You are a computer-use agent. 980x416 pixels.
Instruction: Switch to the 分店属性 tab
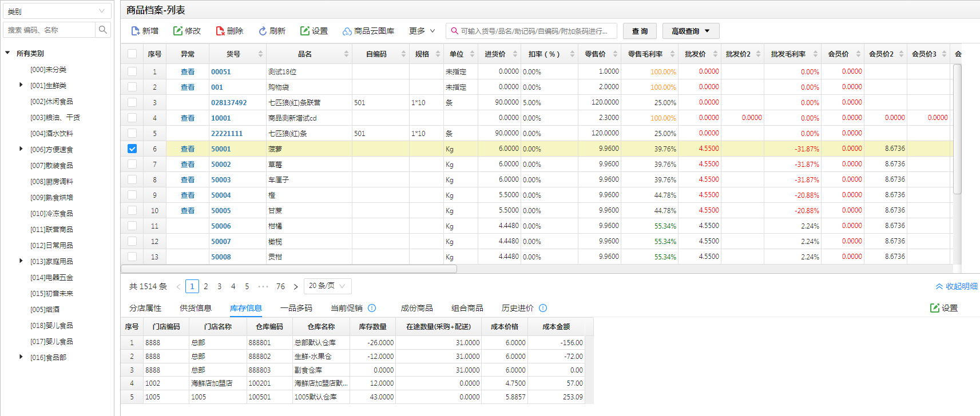(x=145, y=308)
